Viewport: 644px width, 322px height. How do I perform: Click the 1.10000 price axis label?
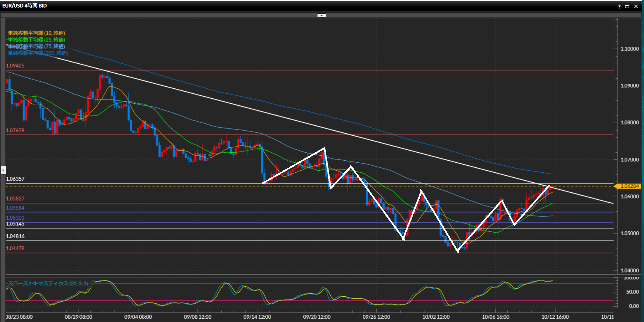tap(630, 49)
